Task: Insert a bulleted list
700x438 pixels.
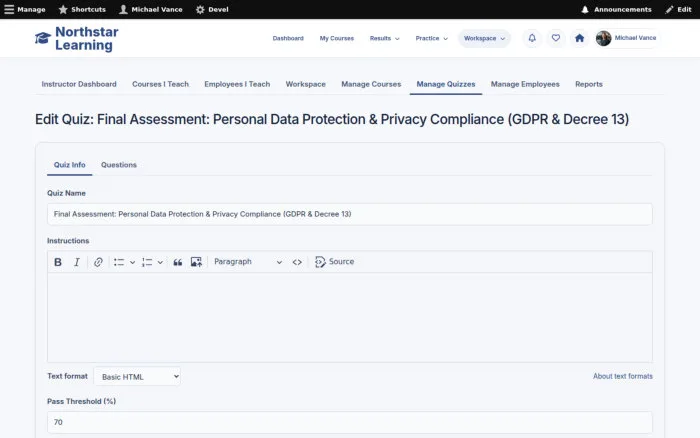Action: (x=119, y=262)
